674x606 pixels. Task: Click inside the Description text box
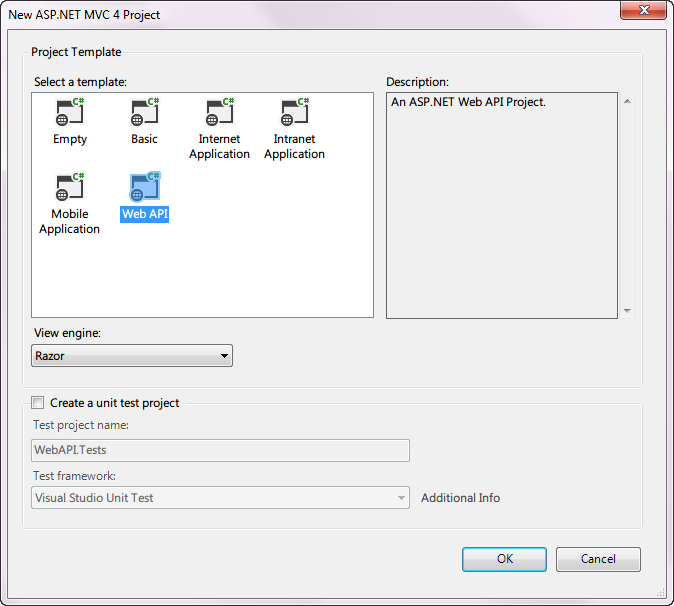[502, 205]
